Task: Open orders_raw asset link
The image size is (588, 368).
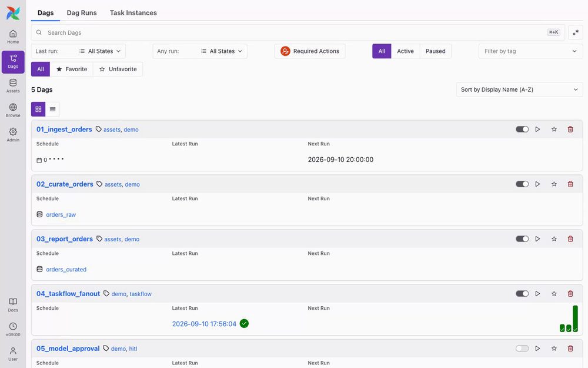Action: pyautogui.click(x=61, y=214)
